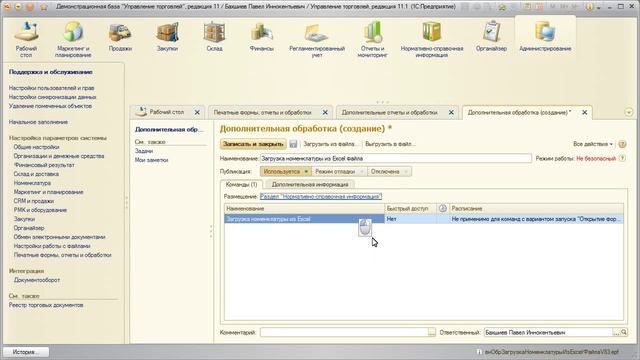
Task: Open Реестр торговых документов link
Action: coord(46,305)
